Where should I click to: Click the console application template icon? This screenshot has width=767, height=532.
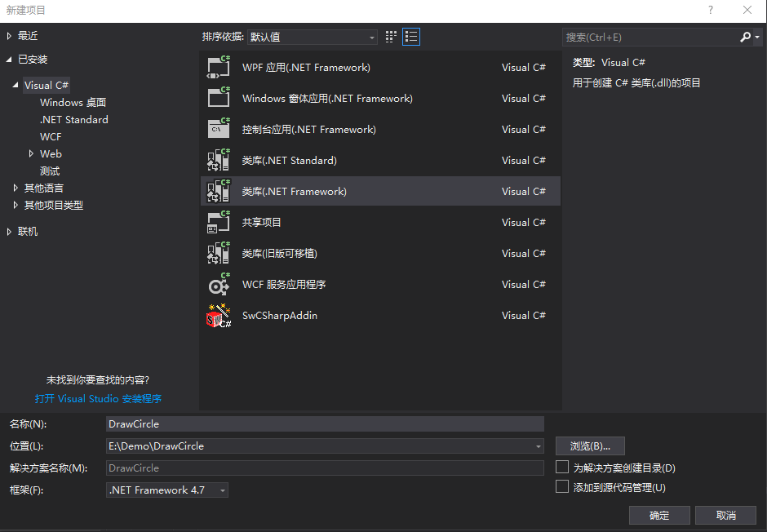coord(218,129)
